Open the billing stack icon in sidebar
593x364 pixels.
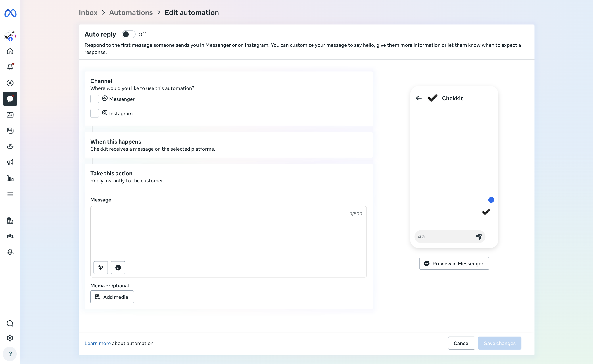(x=10, y=221)
